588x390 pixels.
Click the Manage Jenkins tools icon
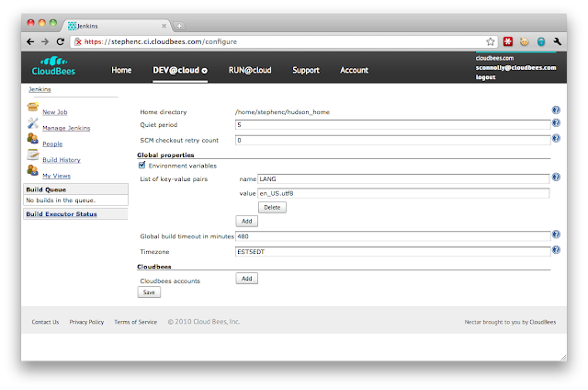coord(32,126)
